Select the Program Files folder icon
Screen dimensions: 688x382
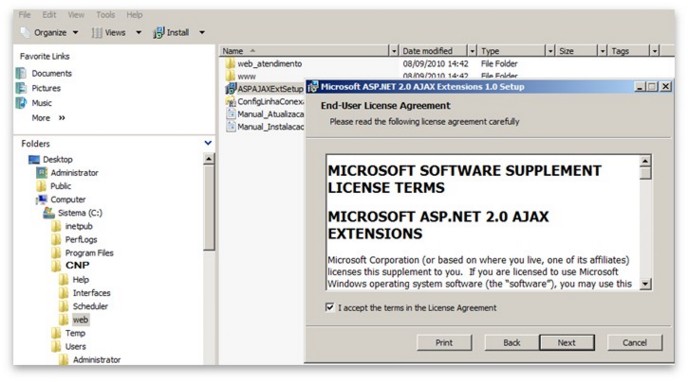click(x=56, y=253)
